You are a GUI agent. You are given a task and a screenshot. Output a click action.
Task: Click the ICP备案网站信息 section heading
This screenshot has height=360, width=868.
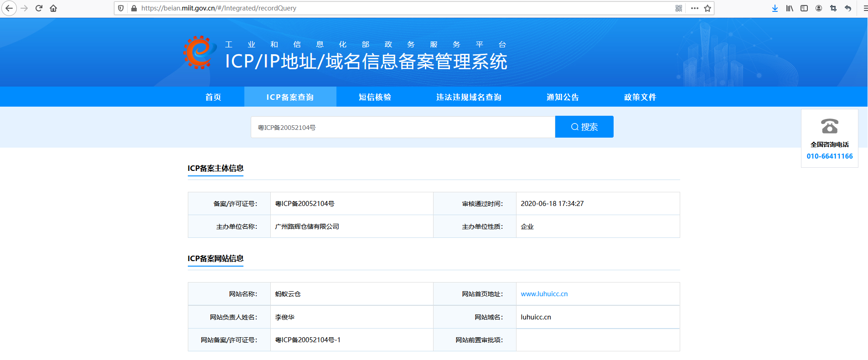coord(216,259)
